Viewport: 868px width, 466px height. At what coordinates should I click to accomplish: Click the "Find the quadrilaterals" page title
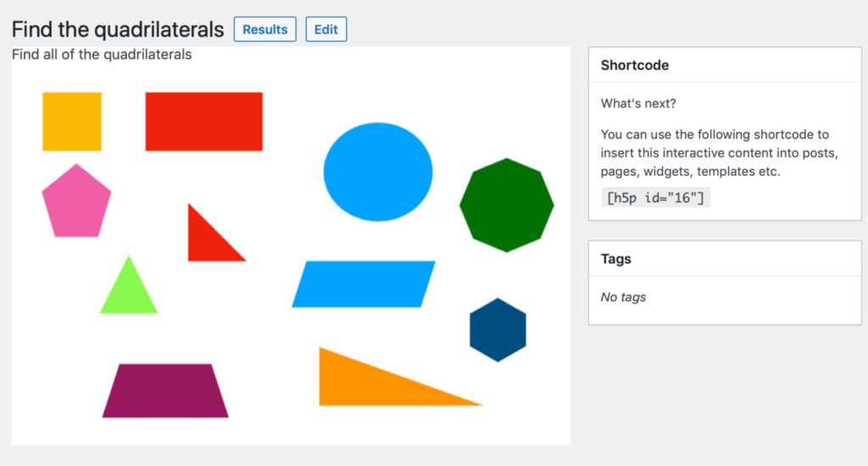(x=118, y=30)
